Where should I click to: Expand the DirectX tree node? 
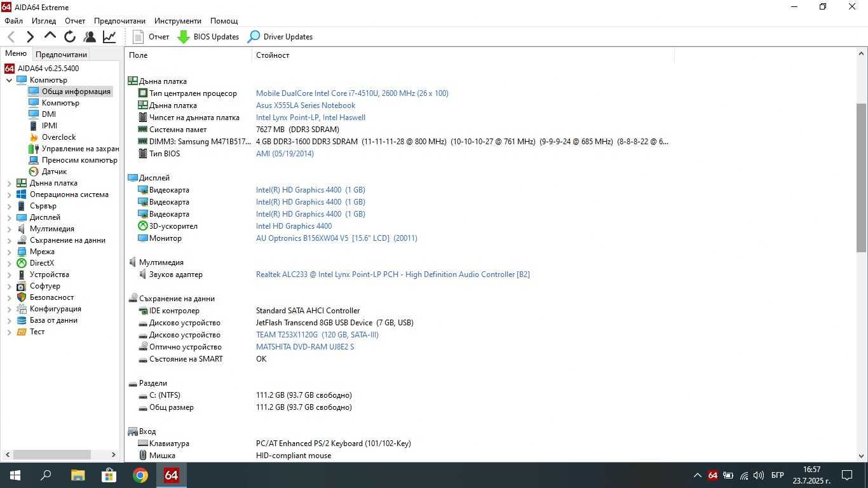10,263
